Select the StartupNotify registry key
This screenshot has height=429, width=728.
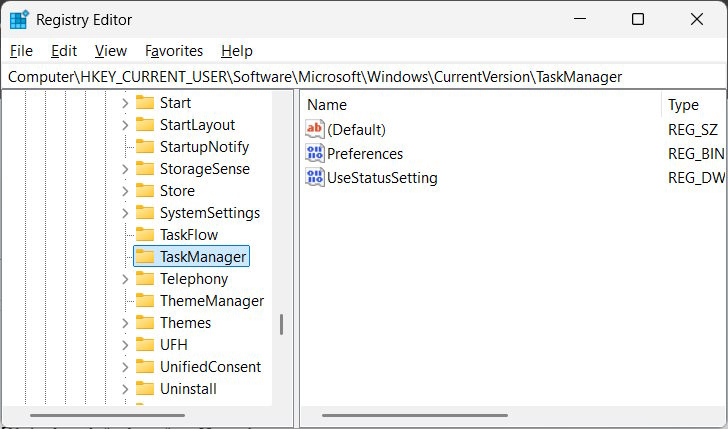pos(204,147)
